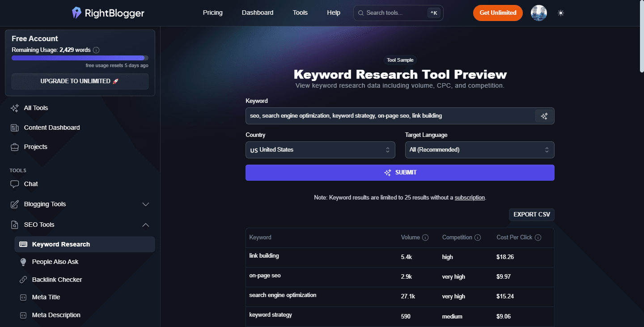Screen dimensions: 644x327
Task: Follow the subscription link
Action: click(x=470, y=197)
